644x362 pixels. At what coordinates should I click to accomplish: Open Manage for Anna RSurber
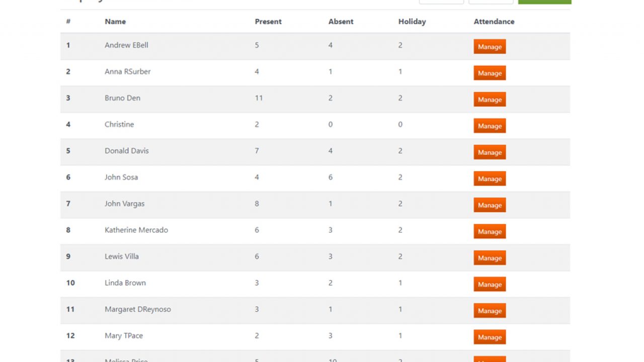[x=490, y=73]
